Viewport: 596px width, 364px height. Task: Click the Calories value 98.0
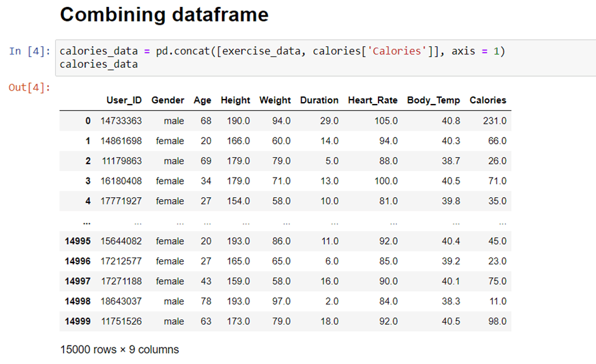[497, 322]
